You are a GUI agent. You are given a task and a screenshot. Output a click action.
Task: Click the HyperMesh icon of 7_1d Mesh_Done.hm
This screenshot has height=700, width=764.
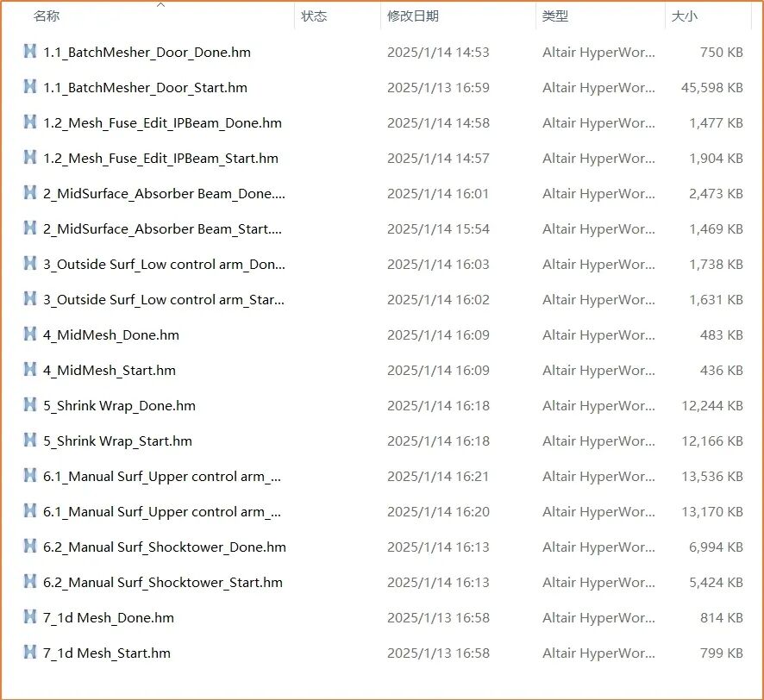[30, 616]
